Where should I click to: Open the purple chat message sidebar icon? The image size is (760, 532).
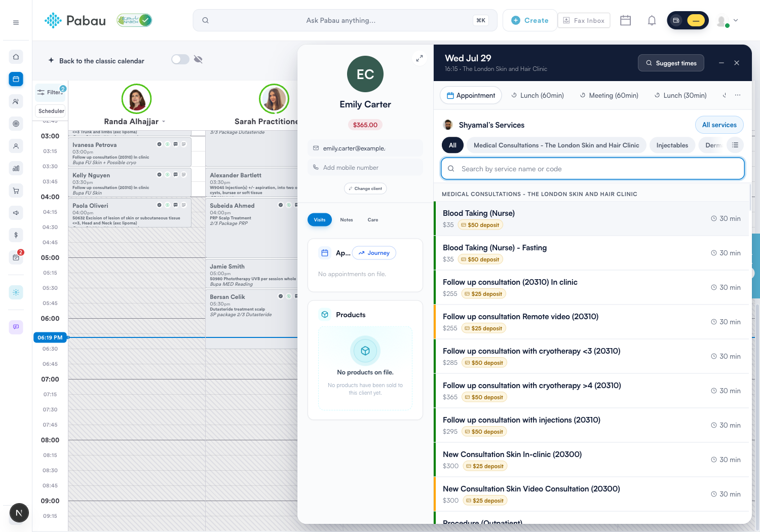coord(16,327)
